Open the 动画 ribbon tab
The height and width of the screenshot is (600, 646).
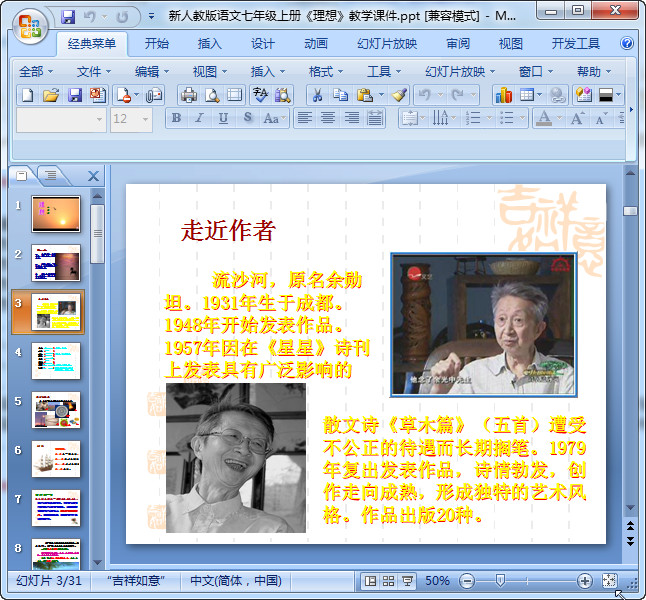316,43
